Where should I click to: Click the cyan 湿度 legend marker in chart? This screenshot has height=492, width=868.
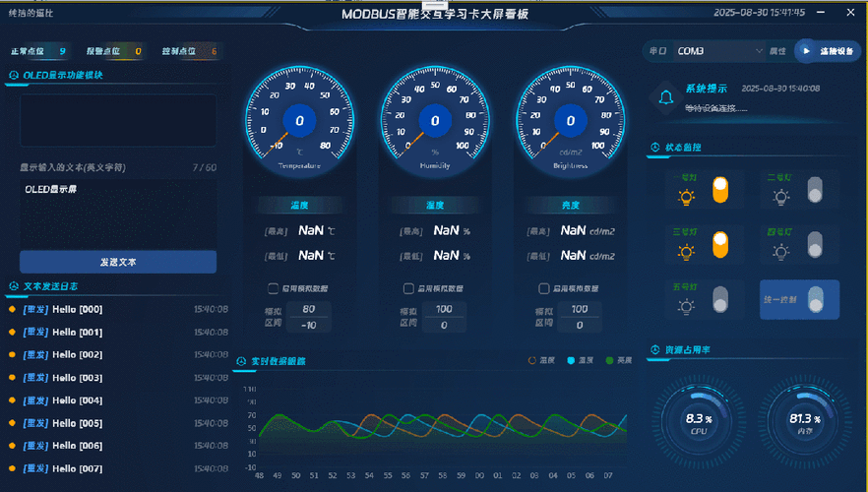571,360
